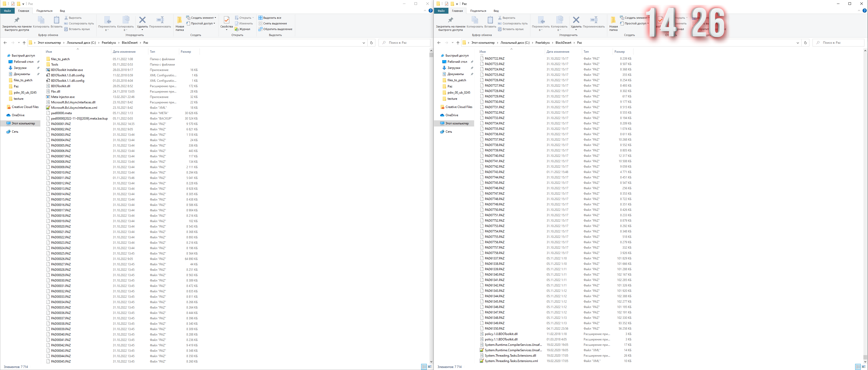Open Поделиться tab in right window ribbon
Image resolution: width=868 pixels, height=370 pixels.
pyautogui.click(x=478, y=11)
